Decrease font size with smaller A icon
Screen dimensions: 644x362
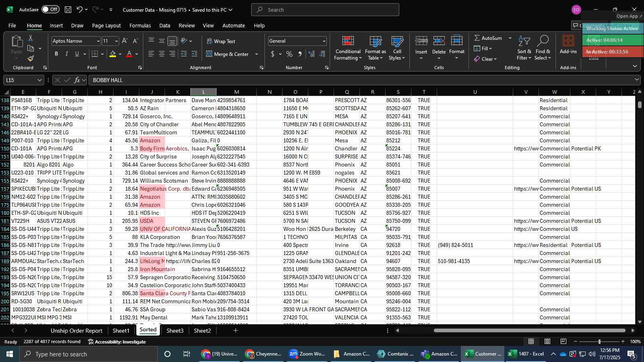point(135,41)
